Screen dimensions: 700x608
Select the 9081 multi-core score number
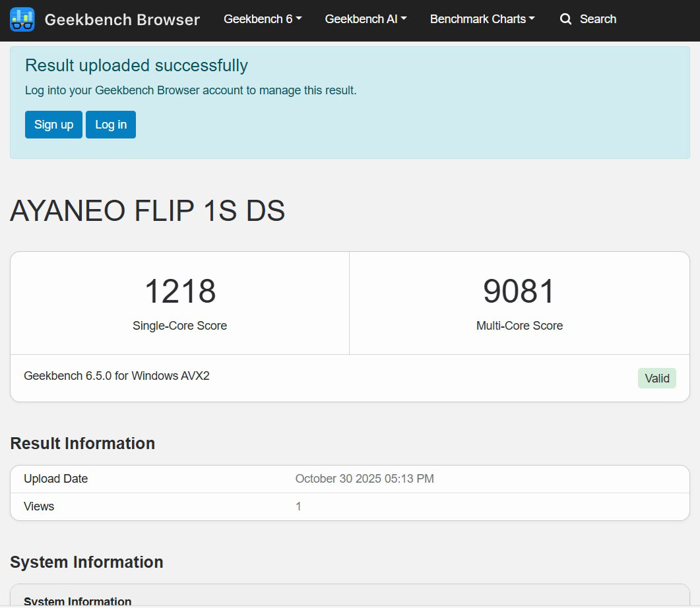pyautogui.click(x=519, y=291)
